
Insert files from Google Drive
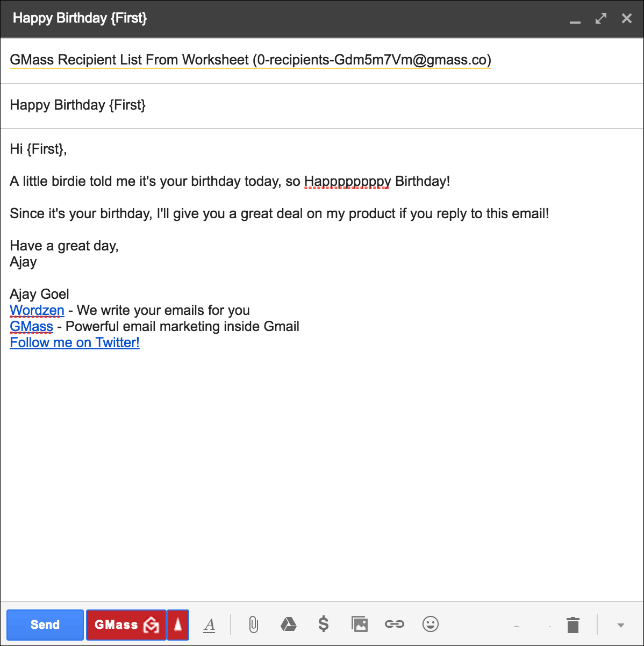288,625
